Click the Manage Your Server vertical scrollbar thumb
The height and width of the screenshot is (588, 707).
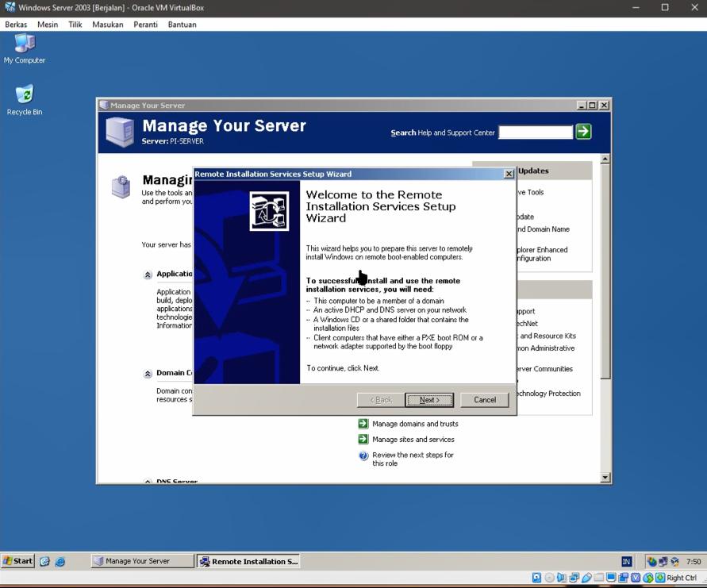click(605, 271)
